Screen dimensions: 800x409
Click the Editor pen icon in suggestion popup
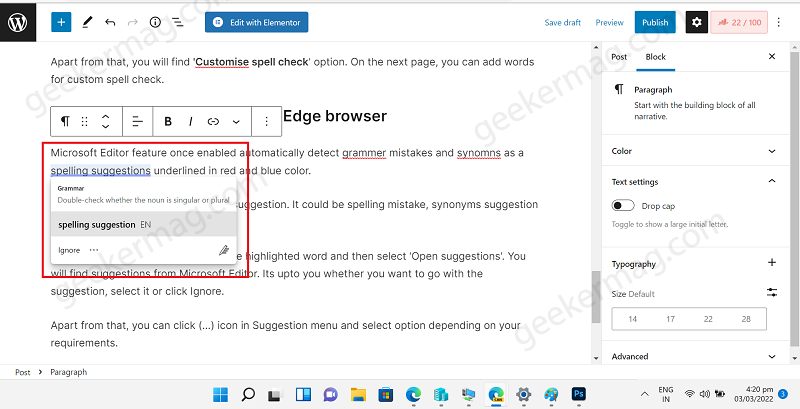[223, 250]
